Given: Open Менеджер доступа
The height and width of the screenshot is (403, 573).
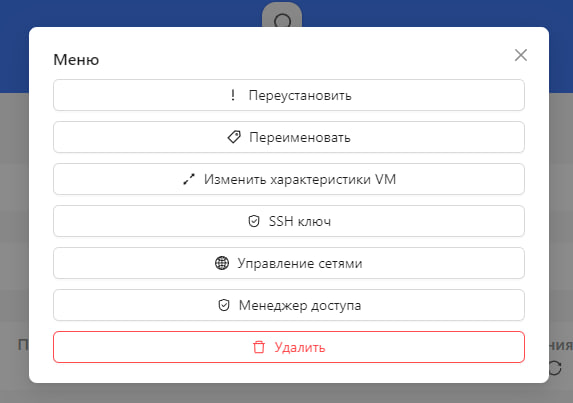Looking at the screenshot, I should coord(289,305).
